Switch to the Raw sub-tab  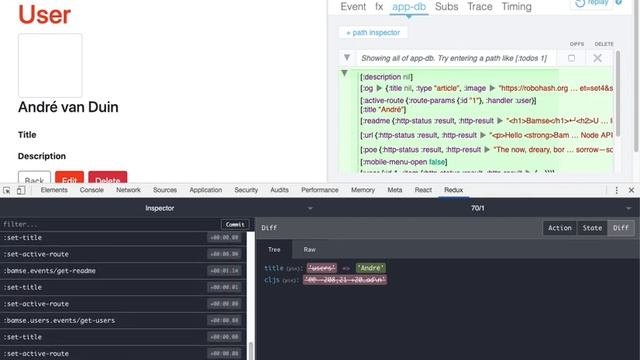coord(309,249)
